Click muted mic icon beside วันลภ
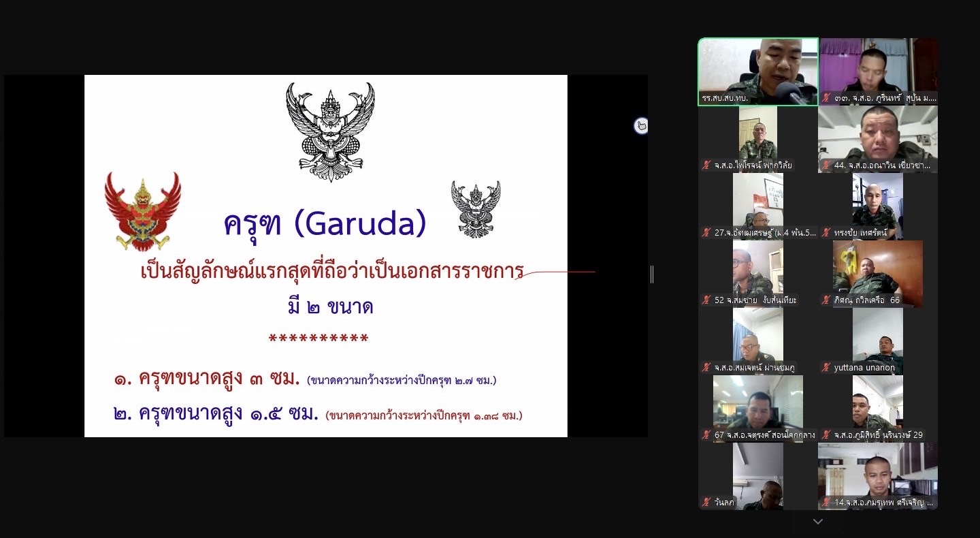980x538 pixels. 706,502
